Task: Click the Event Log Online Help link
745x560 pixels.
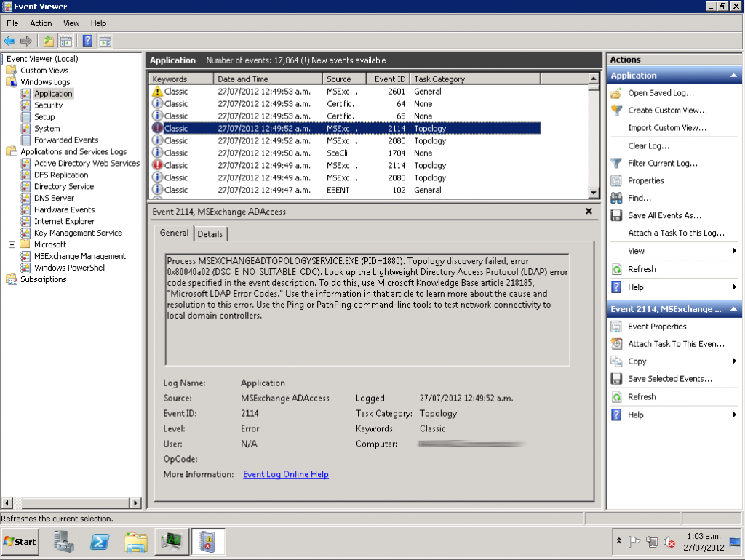Action: pos(285,474)
